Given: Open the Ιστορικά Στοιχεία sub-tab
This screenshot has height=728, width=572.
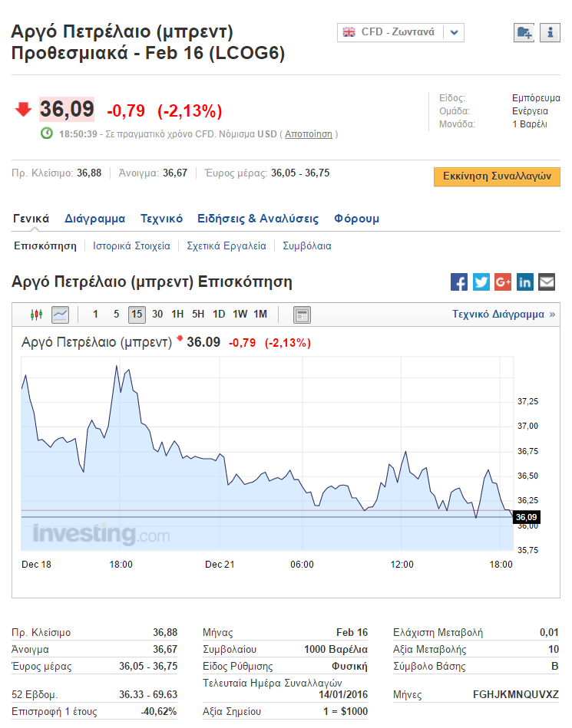Looking at the screenshot, I should 131,246.
